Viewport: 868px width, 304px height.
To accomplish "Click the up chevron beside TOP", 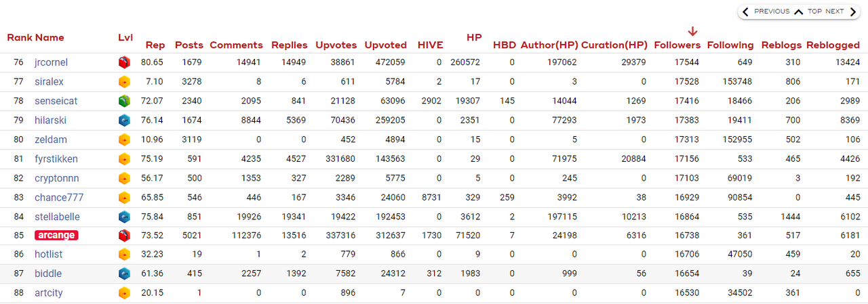I will 798,12.
